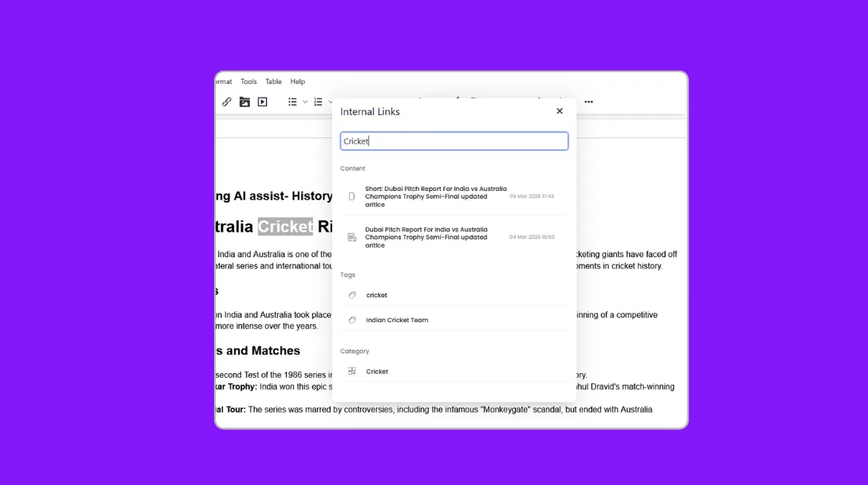This screenshot has height=485, width=868.
Task: Expand the bullet list style dropdown arrow
Action: click(x=305, y=102)
